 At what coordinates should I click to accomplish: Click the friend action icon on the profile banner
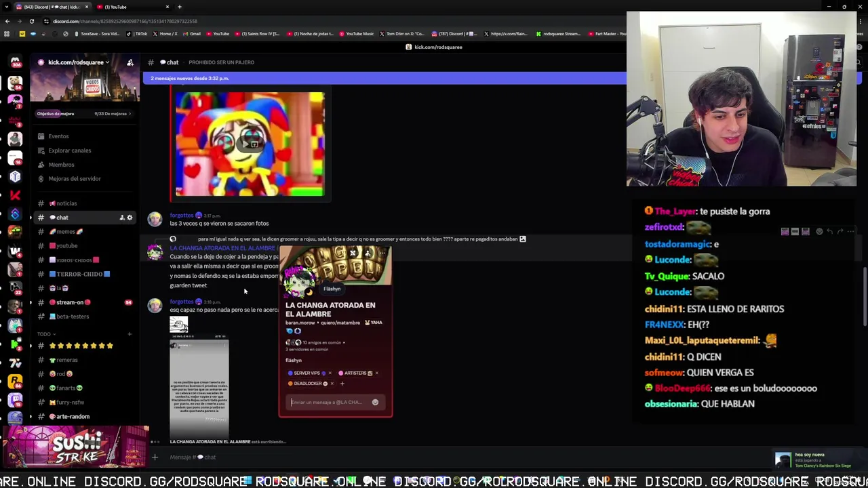353,253
